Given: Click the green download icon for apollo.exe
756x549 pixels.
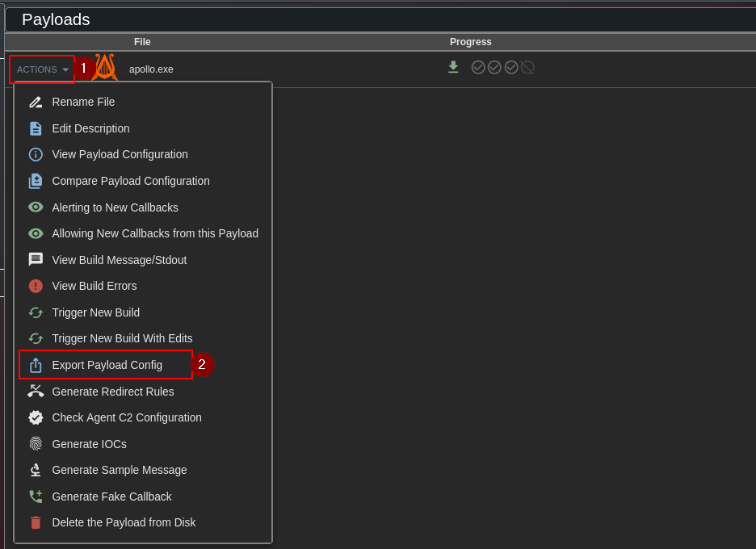Looking at the screenshot, I should pyautogui.click(x=453, y=68).
